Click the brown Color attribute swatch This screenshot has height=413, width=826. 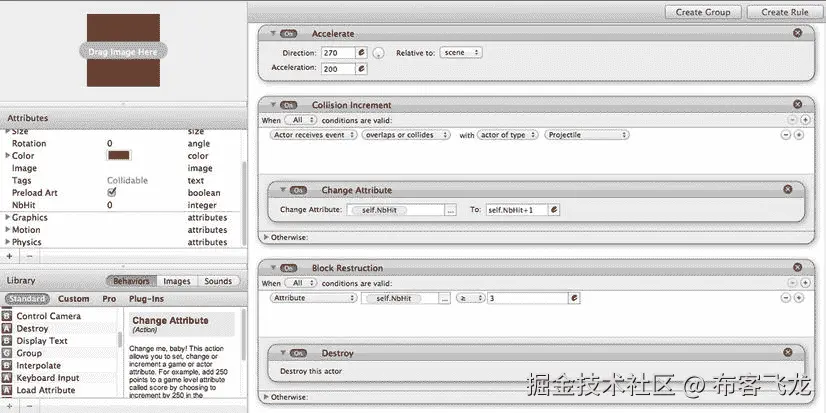pos(119,155)
